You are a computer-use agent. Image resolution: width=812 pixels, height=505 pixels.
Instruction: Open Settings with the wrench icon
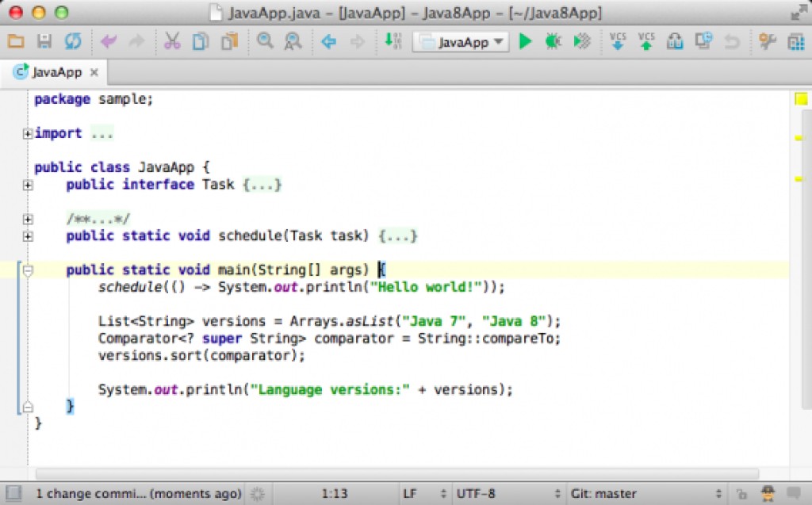point(767,41)
